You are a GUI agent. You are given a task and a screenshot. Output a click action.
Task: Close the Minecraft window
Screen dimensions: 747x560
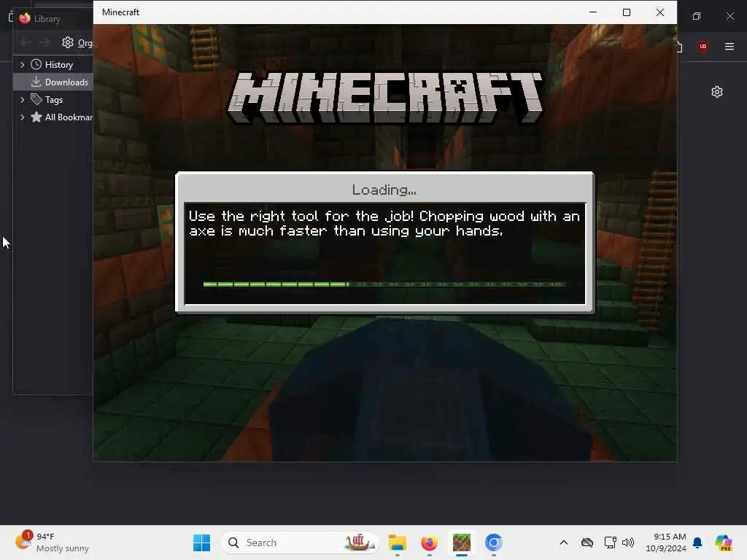659,12
